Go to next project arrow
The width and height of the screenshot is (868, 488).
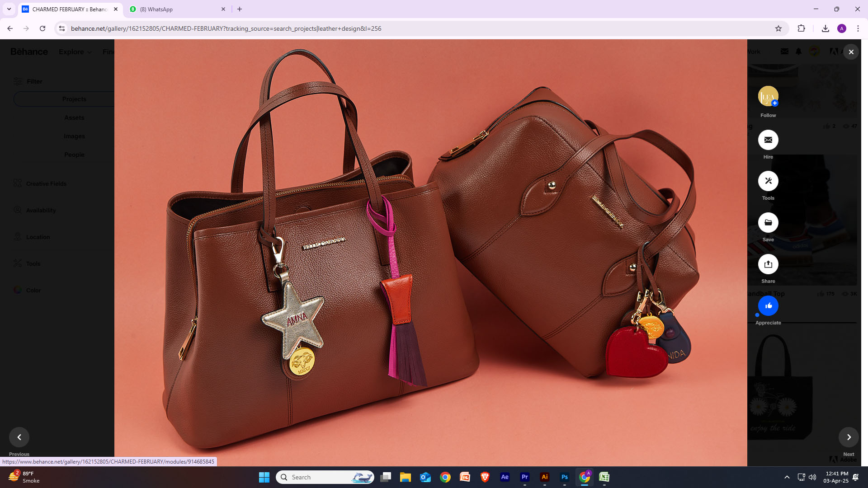tap(849, 437)
